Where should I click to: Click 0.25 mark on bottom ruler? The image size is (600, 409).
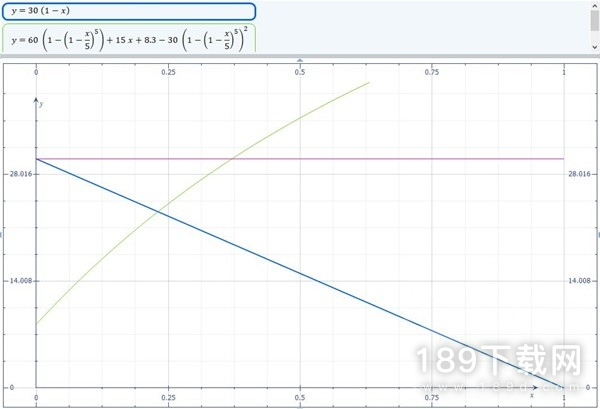click(x=168, y=397)
